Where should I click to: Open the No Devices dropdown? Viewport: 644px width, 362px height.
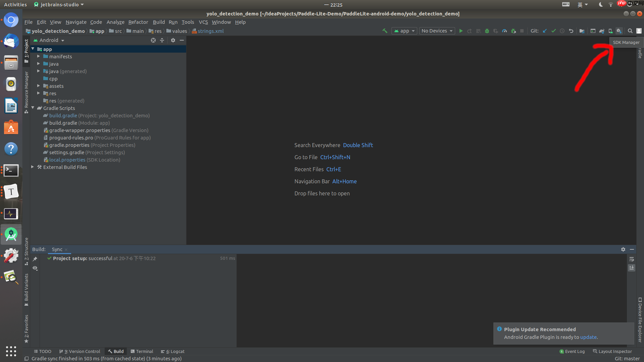pos(437,31)
